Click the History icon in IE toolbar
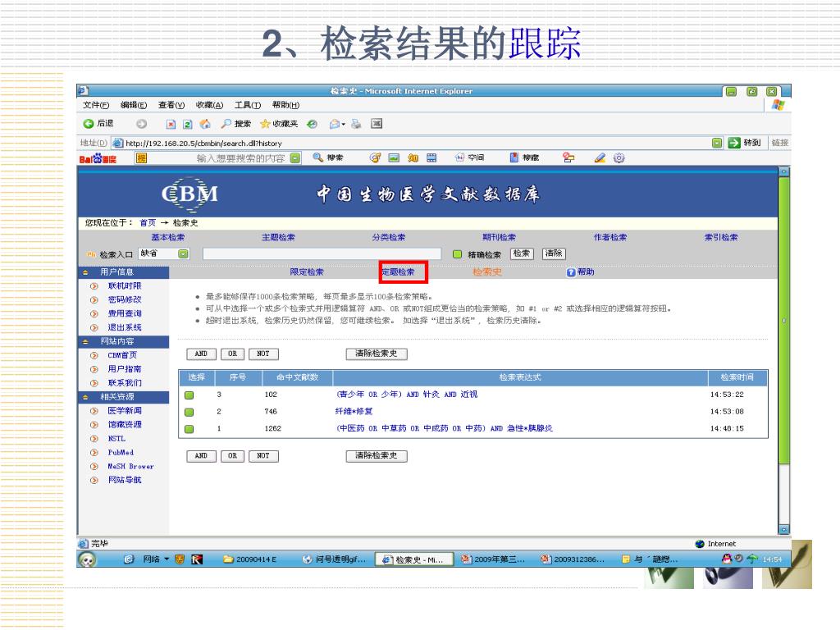 pyautogui.click(x=312, y=124)
